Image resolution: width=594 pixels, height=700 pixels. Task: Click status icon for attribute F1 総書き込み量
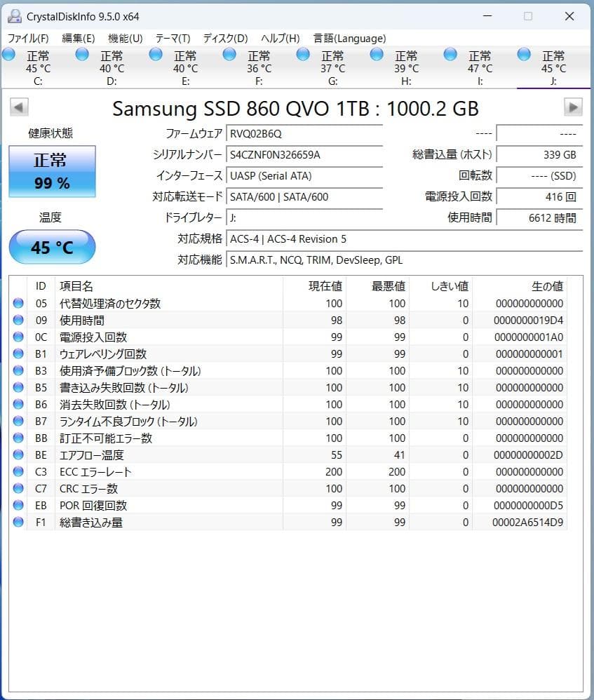(x=18, y=522)
